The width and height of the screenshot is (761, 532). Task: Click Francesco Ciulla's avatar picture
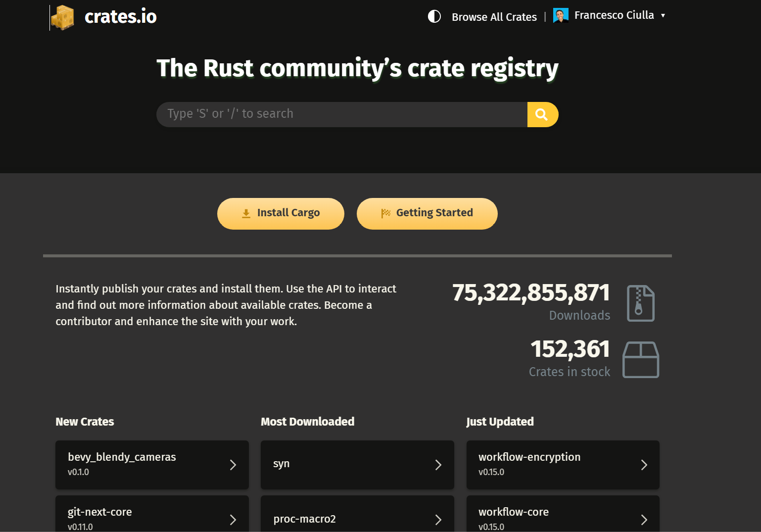pos(561,16)
